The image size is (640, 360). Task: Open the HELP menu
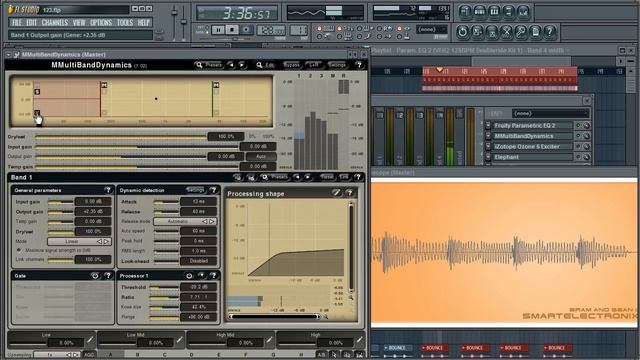click(x=143, y=22)
